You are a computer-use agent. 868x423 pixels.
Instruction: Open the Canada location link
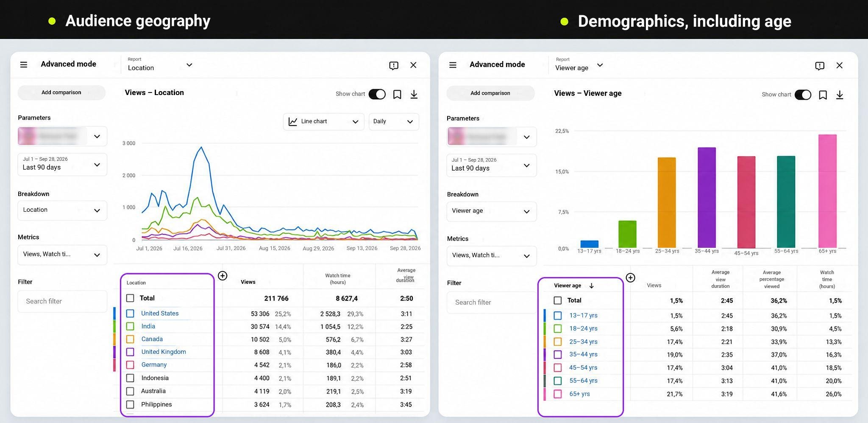pyautogui.click(x=152, y=339)
